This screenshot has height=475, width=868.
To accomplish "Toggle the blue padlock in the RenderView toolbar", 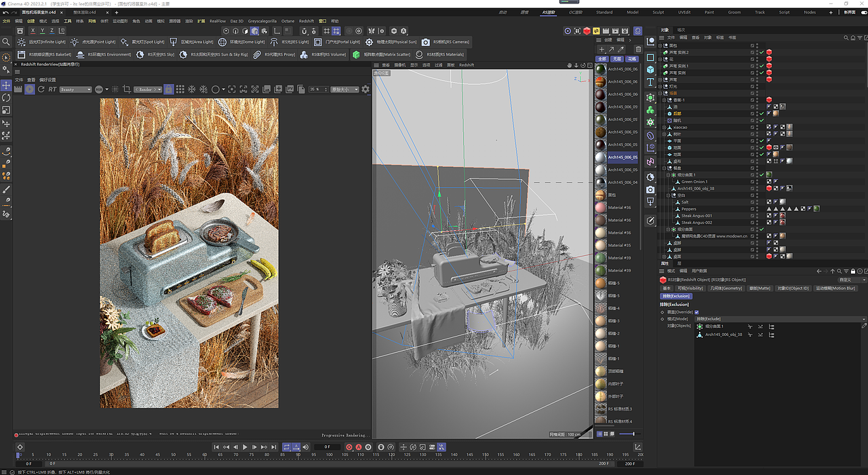I will (x=168, y=90).
